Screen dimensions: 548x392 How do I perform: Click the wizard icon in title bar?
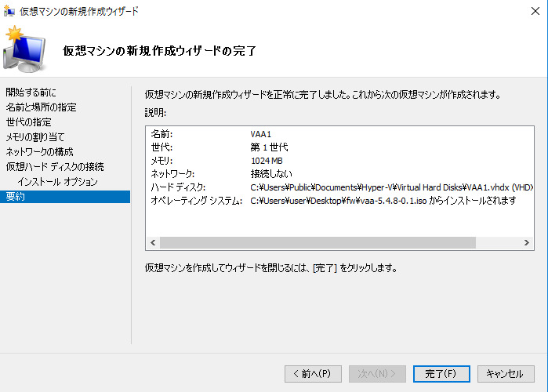(x=9, y=9)
